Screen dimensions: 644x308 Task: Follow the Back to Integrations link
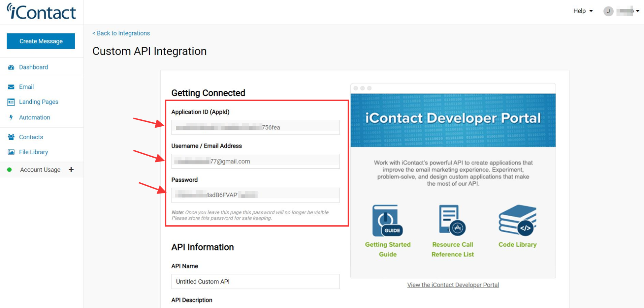coord(121,33)
